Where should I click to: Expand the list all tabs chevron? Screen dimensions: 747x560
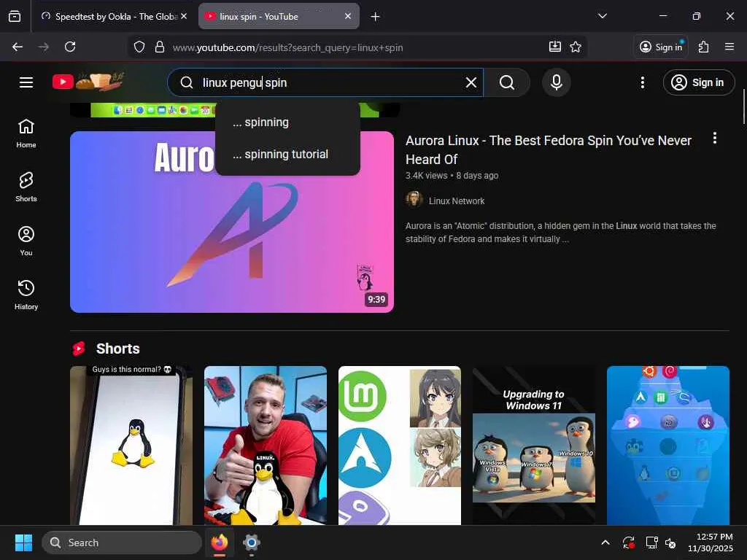pyautogui.click(x=602, y=16)
